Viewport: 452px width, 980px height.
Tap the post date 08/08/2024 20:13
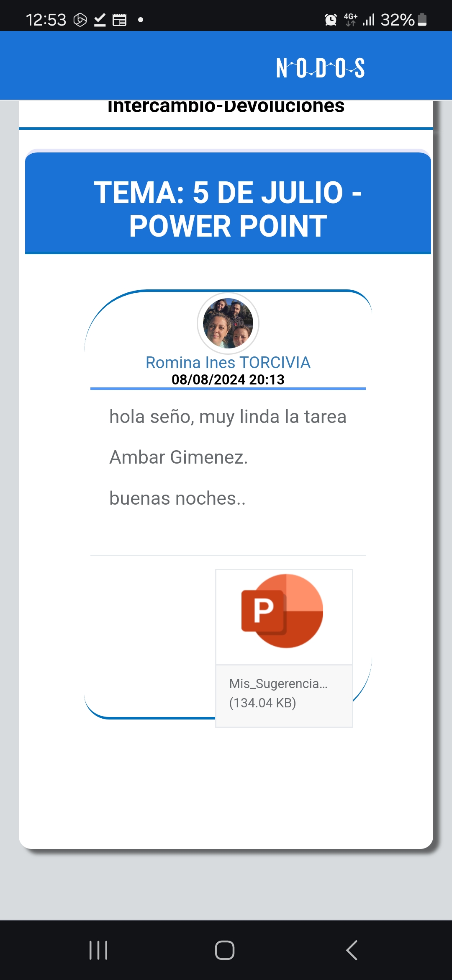(x=228, y=379)
